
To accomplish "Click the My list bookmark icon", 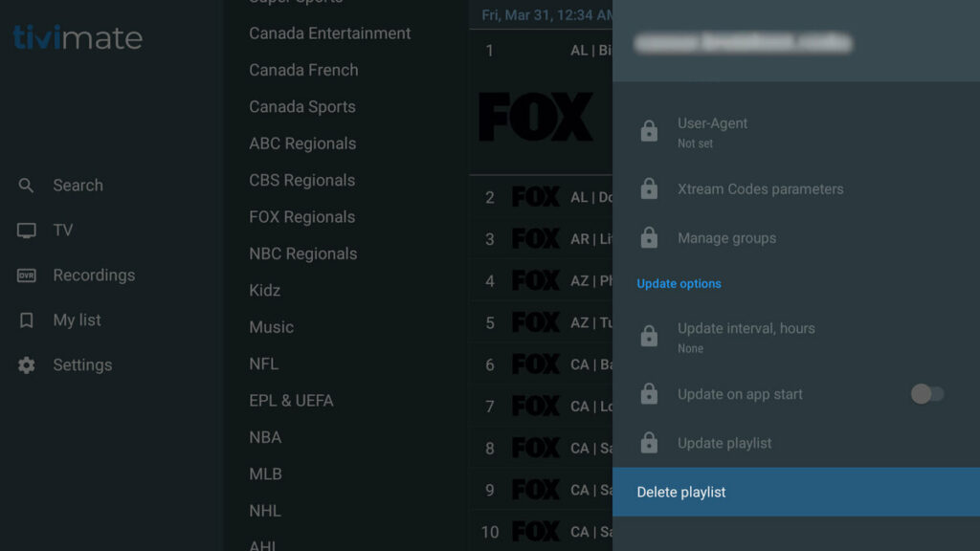I will pos(27,320).
